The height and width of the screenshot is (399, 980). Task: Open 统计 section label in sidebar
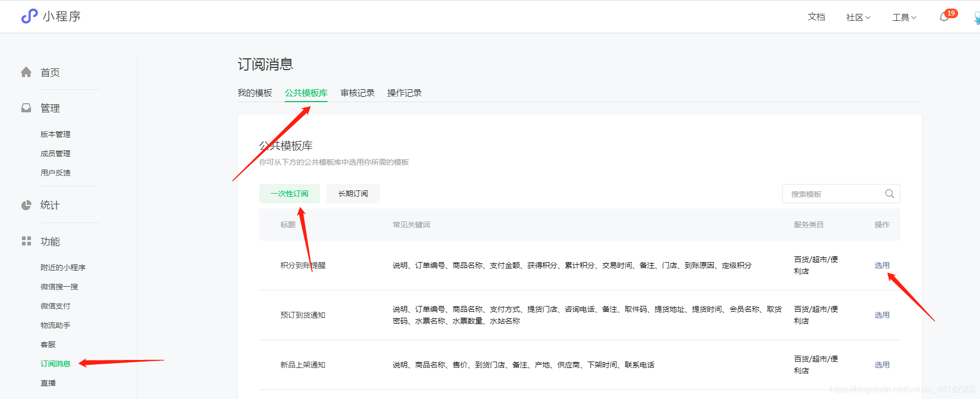click(50, 205)
